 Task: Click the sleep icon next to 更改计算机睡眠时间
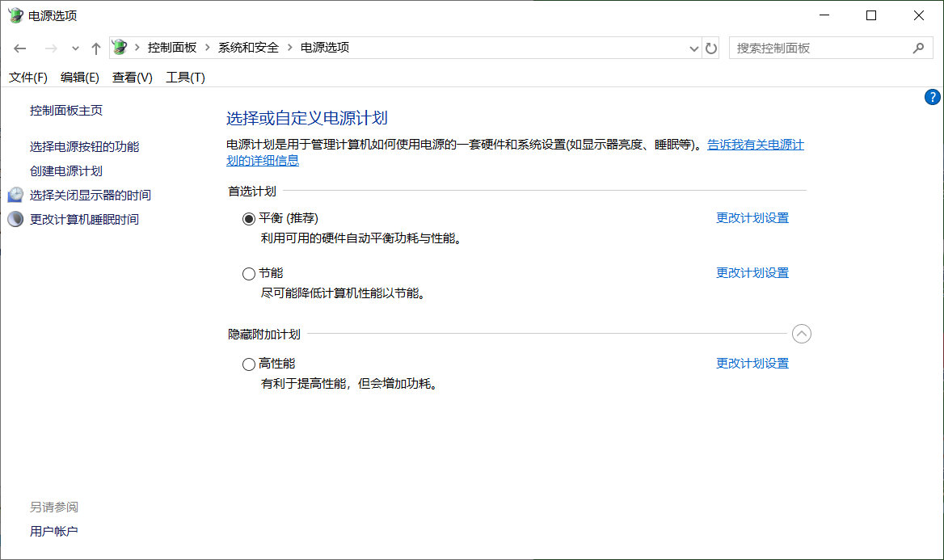point(15,218)
